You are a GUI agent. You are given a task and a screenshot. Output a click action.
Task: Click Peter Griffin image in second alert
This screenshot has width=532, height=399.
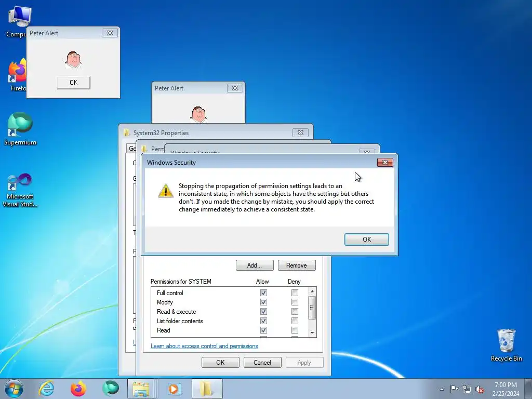point(198,115)
